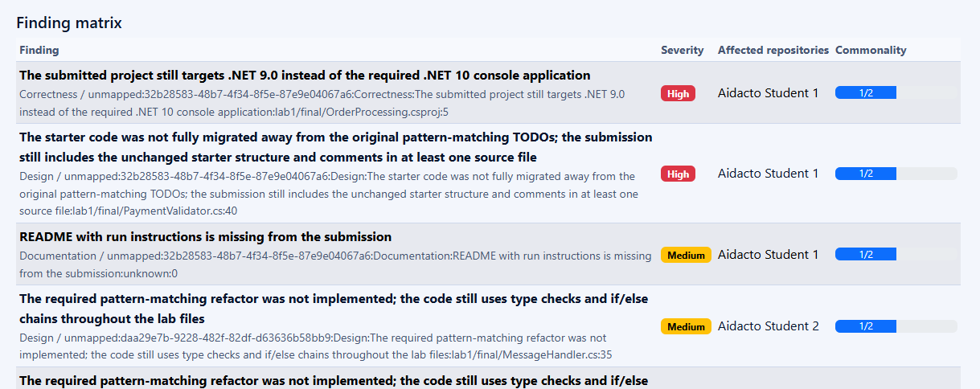Click the 1/2 commonality bar for Aidacto Student 2
The height and width of the screenshot is (389, 980).
(896, 326)
